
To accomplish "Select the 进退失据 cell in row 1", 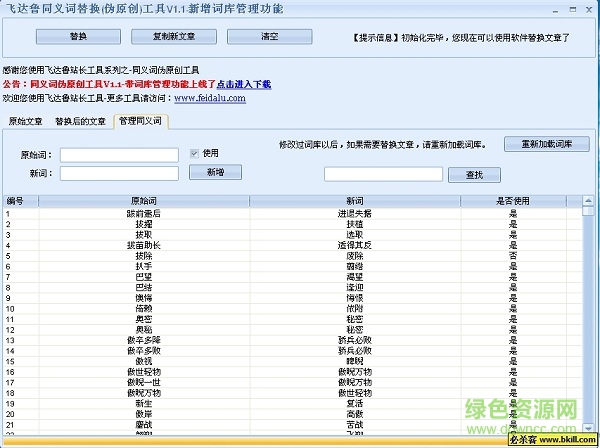I will pyautogui.click(x=355, y=213).
